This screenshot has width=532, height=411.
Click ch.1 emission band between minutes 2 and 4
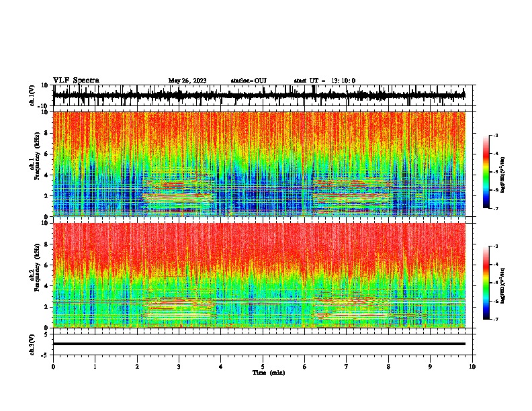click(179, 192)
